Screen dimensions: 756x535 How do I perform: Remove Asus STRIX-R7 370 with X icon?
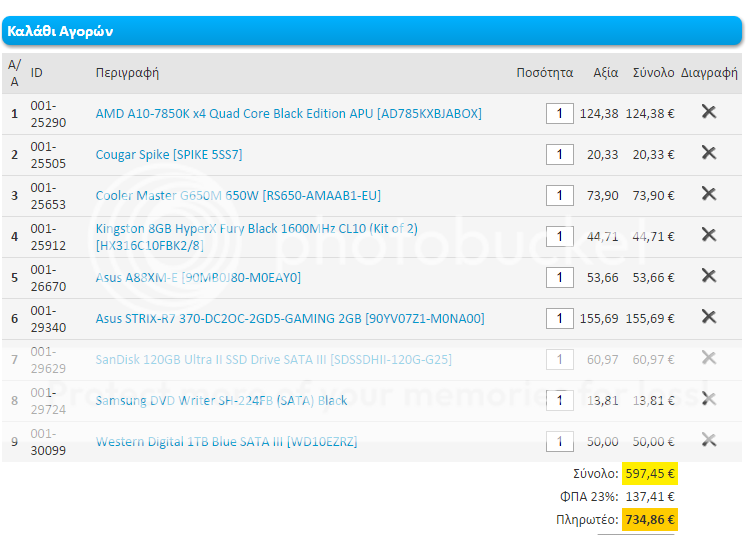coord(709,317)
